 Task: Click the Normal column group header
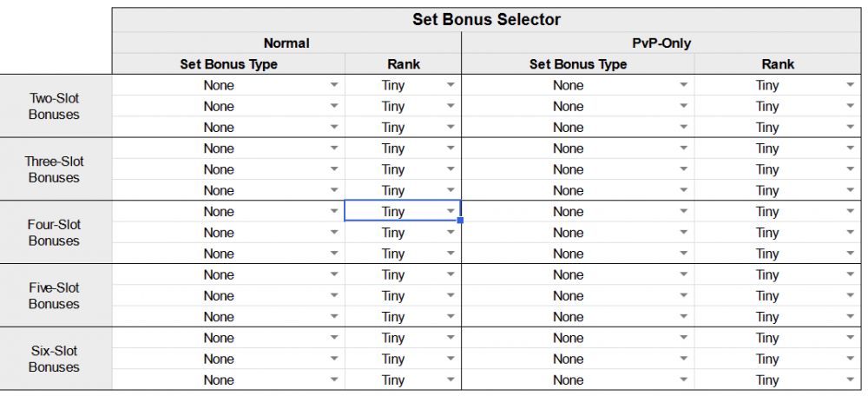click(x=286, y=43)
